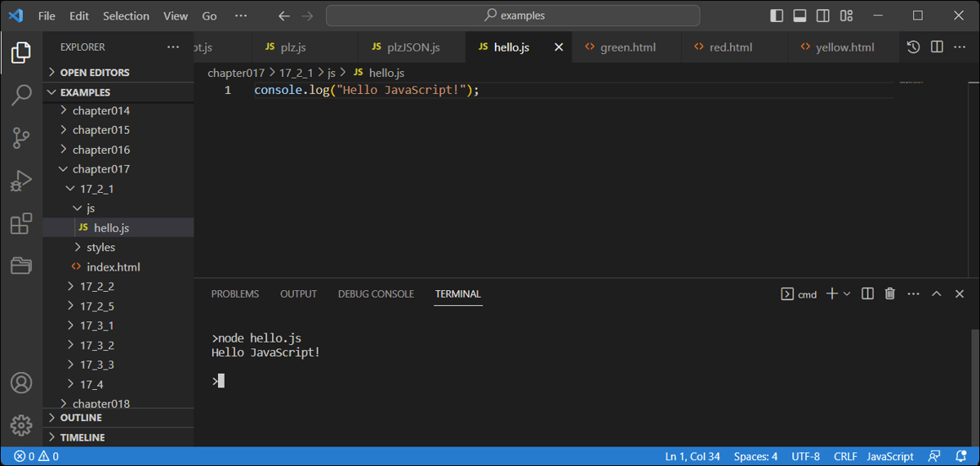
Task: Split the editor right
Action: 937,47
